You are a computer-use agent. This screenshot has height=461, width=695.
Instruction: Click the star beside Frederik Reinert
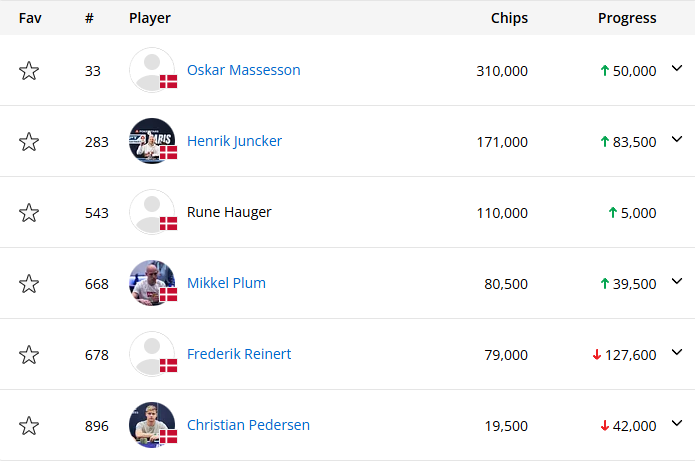(29, 355)
